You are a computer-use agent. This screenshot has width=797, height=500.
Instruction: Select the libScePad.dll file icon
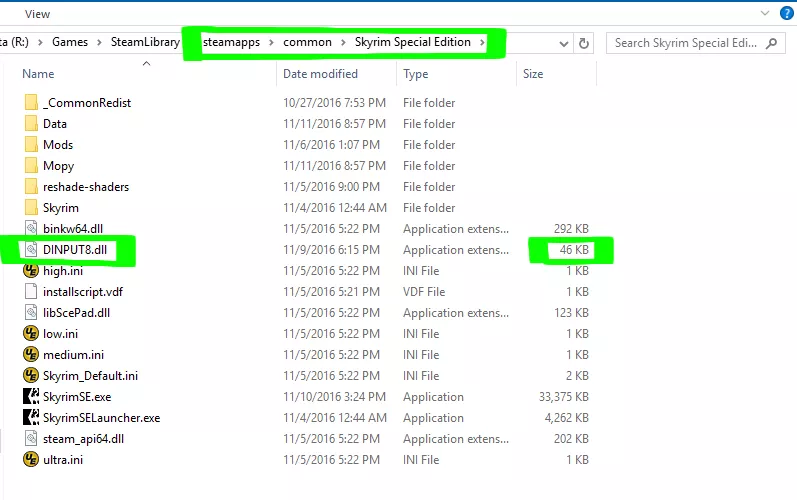[31, 312]
